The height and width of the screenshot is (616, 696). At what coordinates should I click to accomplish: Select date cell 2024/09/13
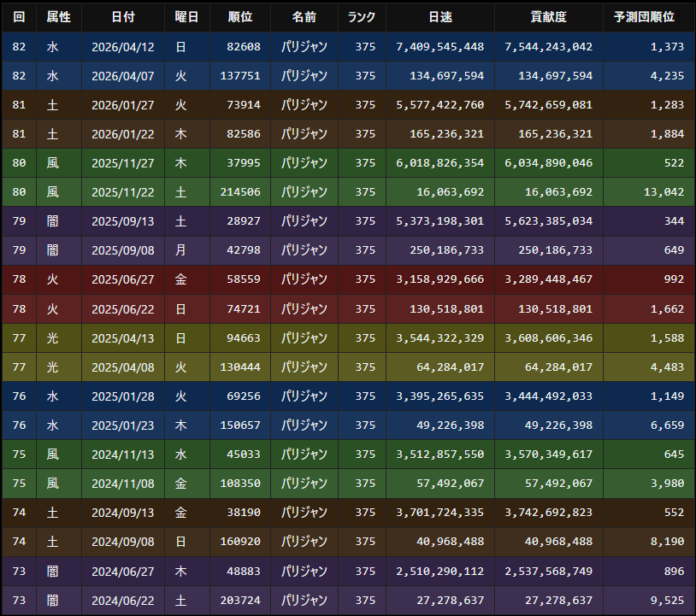click(x=123, y=513)
